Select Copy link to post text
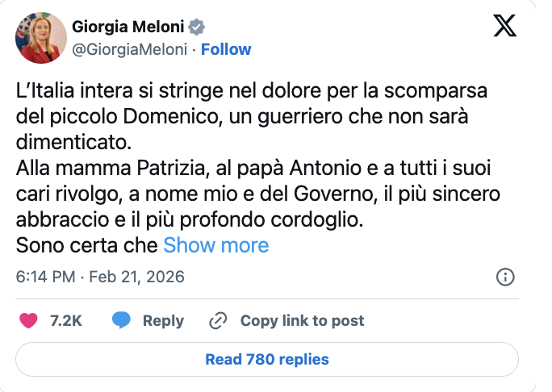Viewport: 552px width, 392px height. coord(302,320)
